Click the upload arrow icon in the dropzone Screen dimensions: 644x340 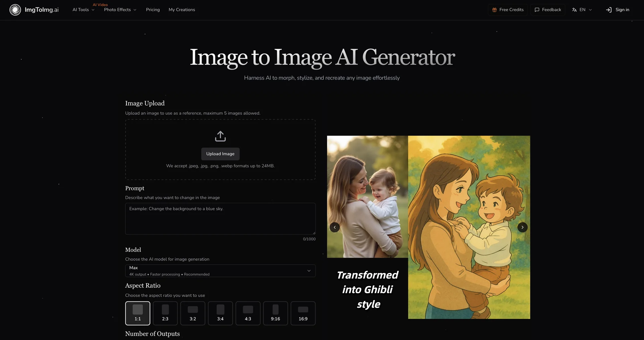[x=220, y=136]
